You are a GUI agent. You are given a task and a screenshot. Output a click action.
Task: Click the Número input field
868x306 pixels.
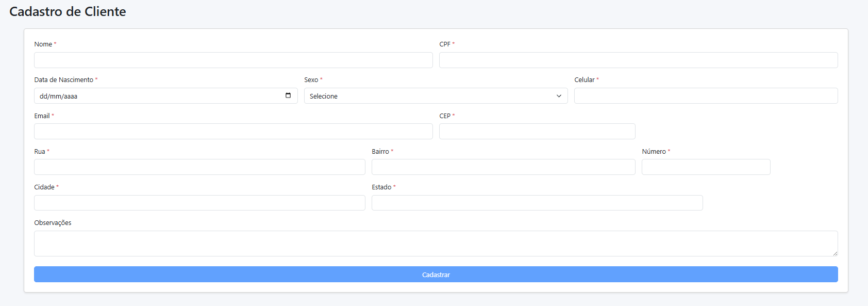[x=706, y=167]
